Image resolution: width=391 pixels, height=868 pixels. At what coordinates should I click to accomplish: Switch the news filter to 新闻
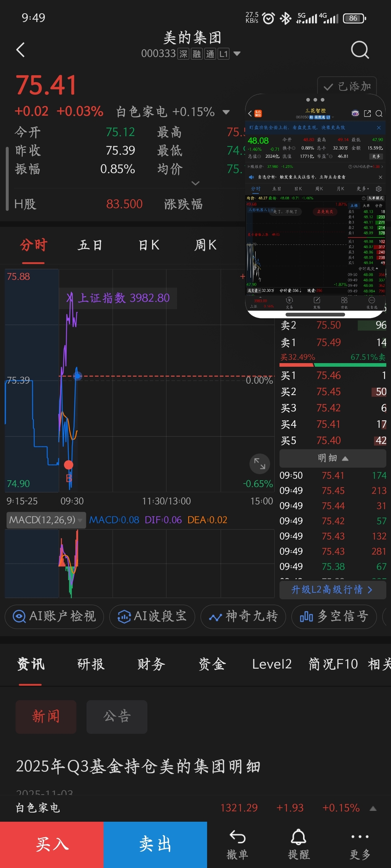click(46, 717)
